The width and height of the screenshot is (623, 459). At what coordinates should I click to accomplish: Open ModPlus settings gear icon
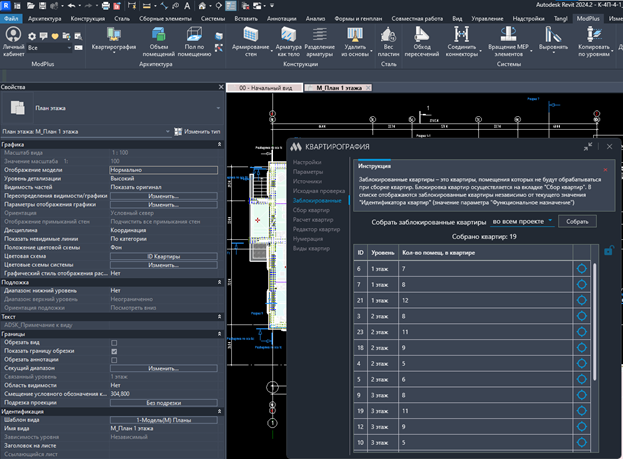coord(32,36)
